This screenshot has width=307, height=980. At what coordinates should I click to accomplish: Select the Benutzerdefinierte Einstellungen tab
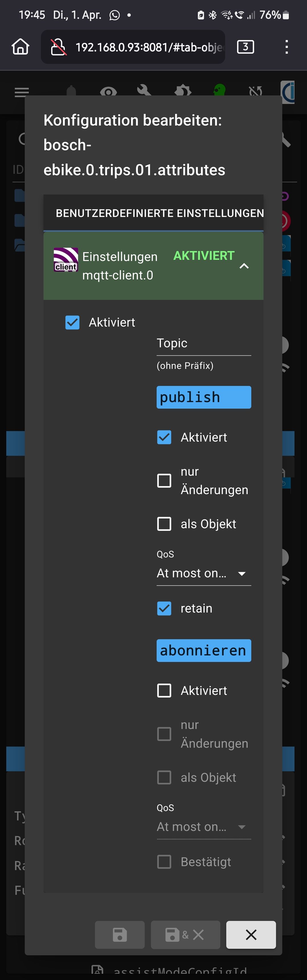click(159, 213)
